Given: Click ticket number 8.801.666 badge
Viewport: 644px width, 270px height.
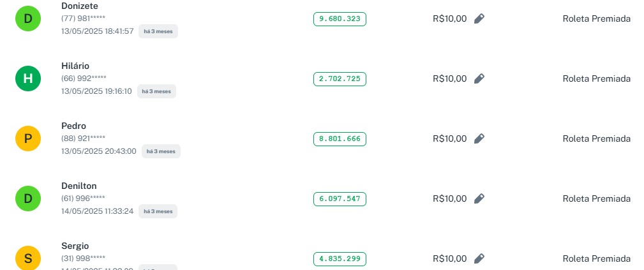Looking at the screenshot, I should point(340,139).
